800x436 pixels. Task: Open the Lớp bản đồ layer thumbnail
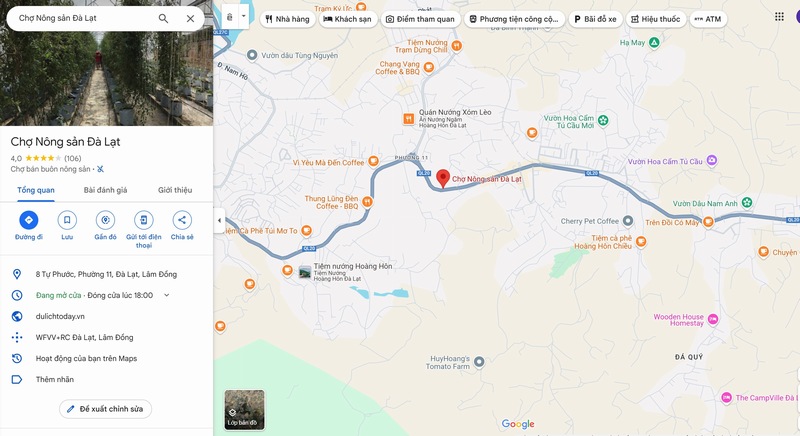(x=244, y=409)
